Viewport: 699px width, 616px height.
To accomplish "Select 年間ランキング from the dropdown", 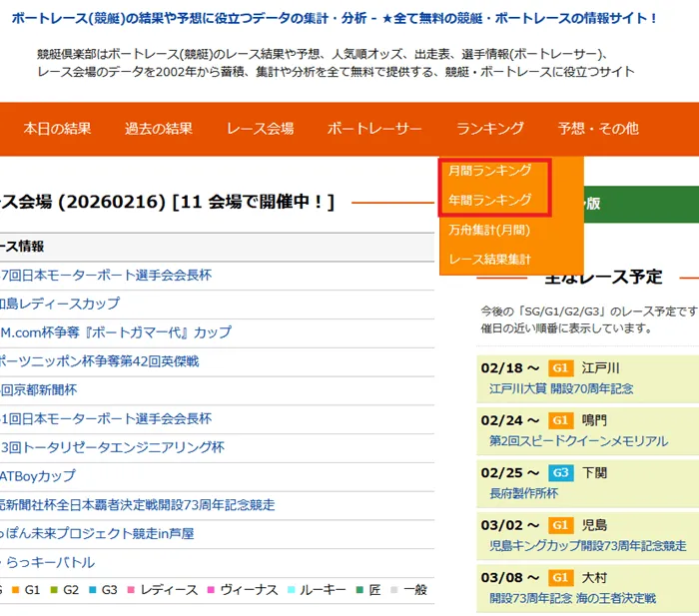I will pyautogui.click(x=489, y=200).
